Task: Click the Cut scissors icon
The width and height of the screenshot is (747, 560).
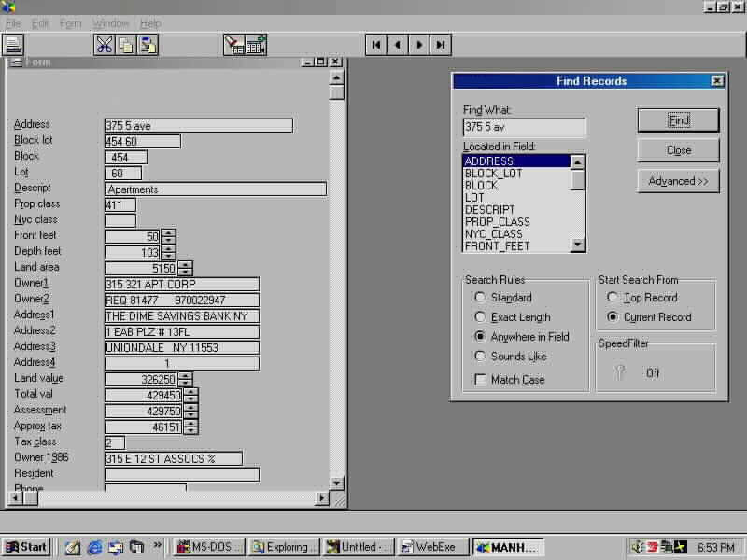Action: [x=104, y=44]
